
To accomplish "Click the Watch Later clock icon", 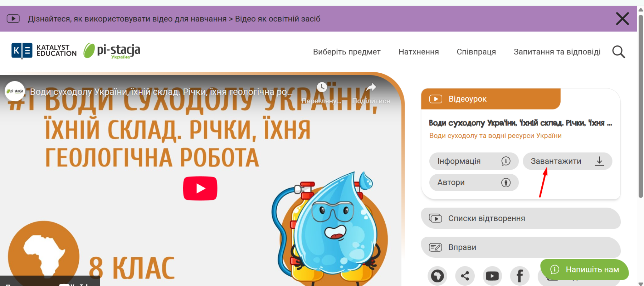I will tap(322, 87).
